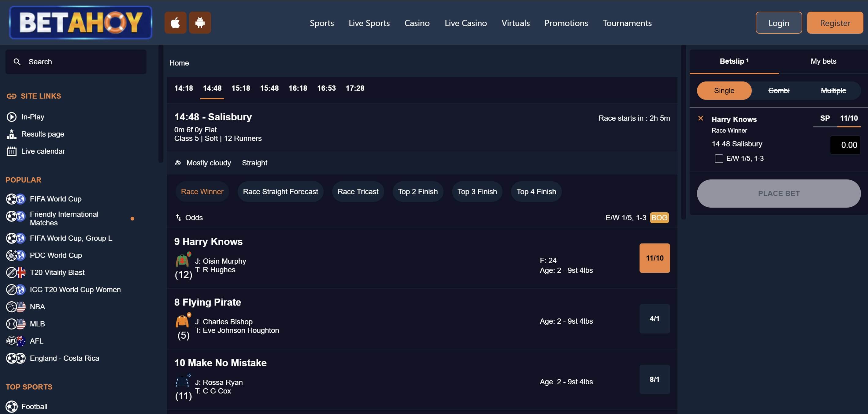Choose 11/10 price in the betslip
The height and width of the screenshot is (414, 868).
pos(849,119)
